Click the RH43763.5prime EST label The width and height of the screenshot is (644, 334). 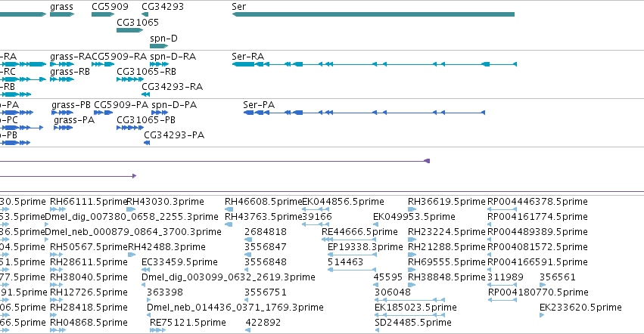point(263,217)
